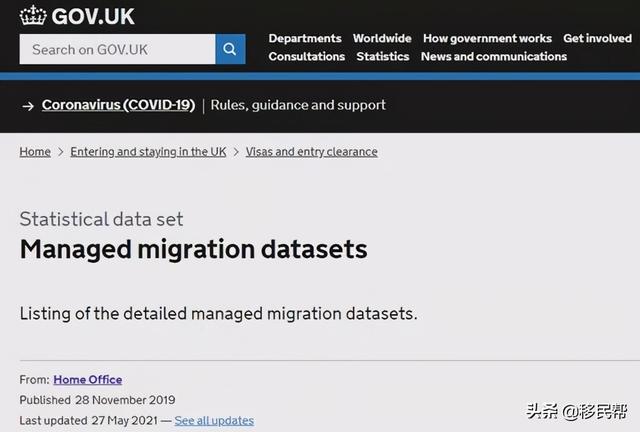The width and height of the screenshot is (640, 432).
Task: Click the chevron after Home breadcrumb
Action: pyautogui.click(x=60, y=152)
